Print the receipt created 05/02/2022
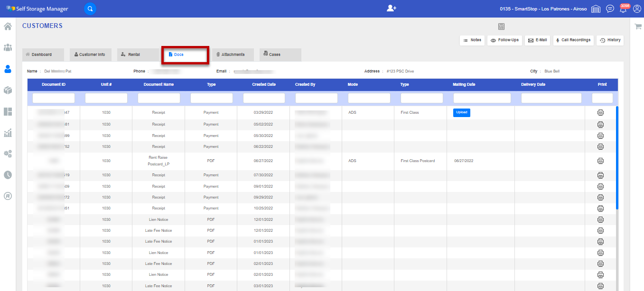644x291 pixels. (600, 125)
